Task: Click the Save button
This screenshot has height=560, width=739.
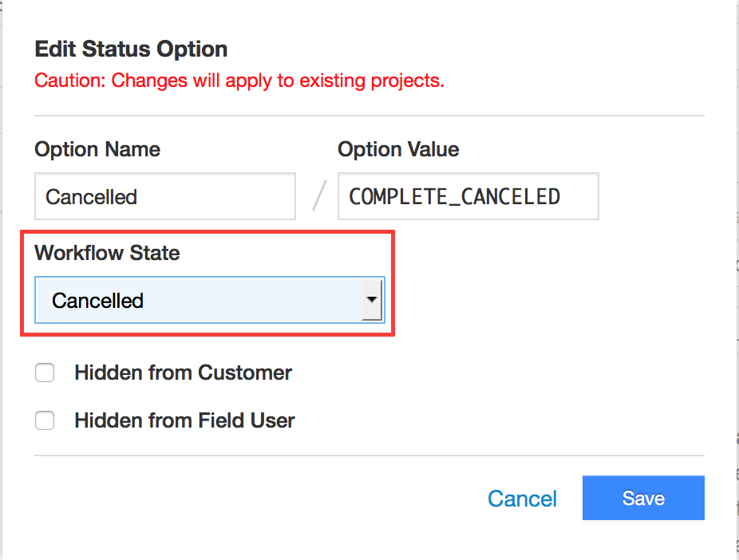Action: click(x=643, y=498)
